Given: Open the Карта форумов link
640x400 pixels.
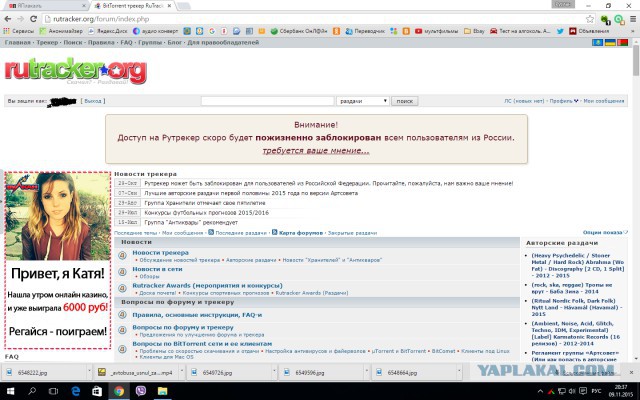Looking at the screenshot, I should pyautogui.click(x=300, y=233).
